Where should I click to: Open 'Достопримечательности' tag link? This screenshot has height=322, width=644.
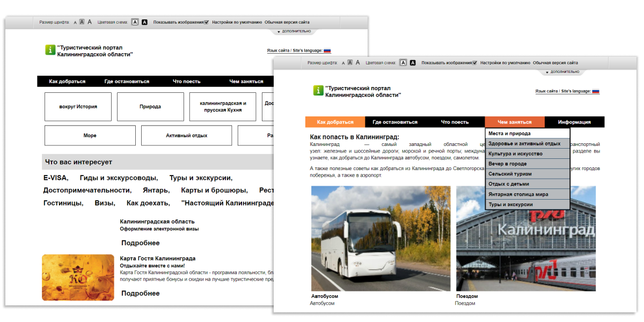pyautogui.click(x=87, y=191)
